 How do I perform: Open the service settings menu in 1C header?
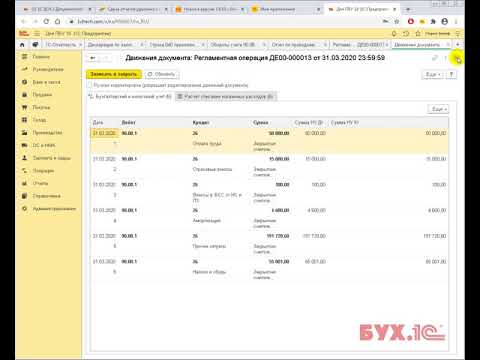[x=458, y=33]
